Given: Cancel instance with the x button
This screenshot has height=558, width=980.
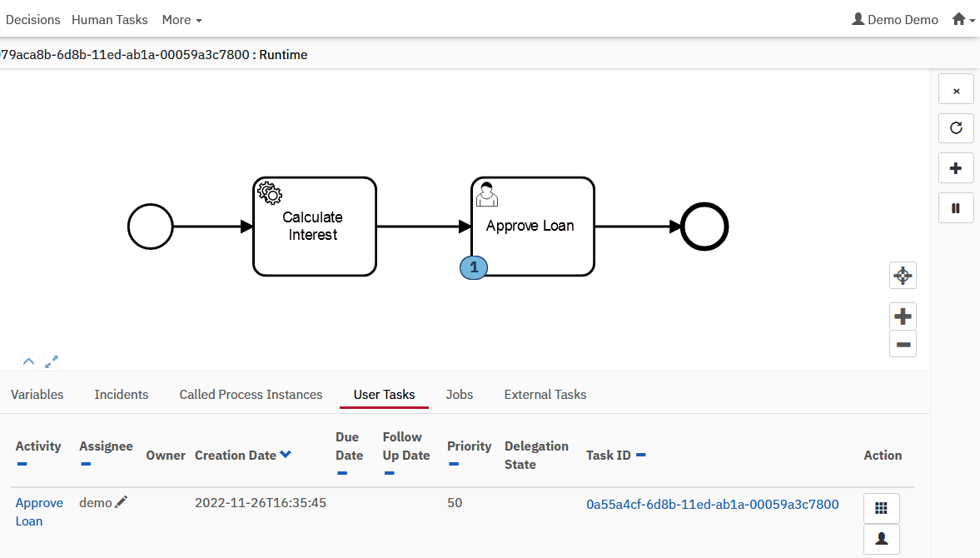Looking at the screenshot, I should point(956,89).
